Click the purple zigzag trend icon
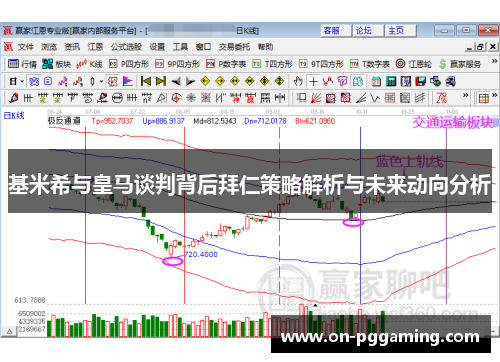500x362 pixels. [62, 81]
